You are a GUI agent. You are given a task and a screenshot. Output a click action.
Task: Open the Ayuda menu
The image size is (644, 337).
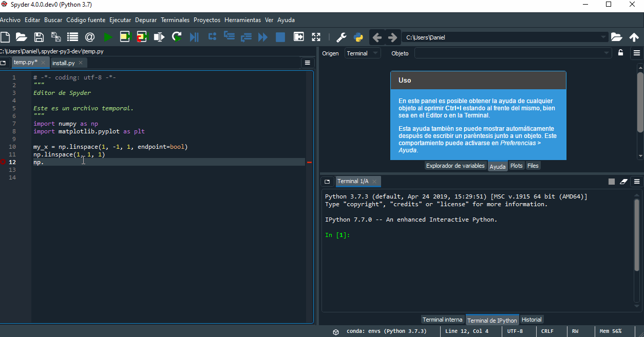(286, 20)
